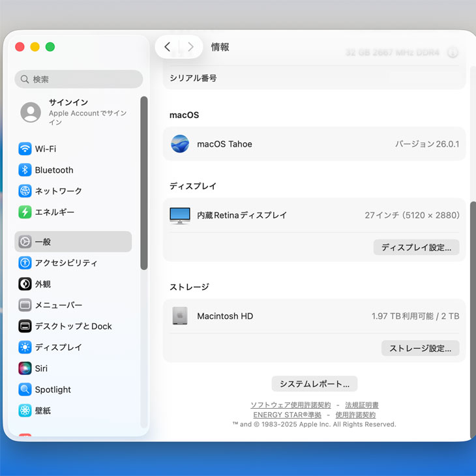Select the Bluetooth icon in sidebar
This screenshot has width=476, height=476.
[x=25, y=170]
